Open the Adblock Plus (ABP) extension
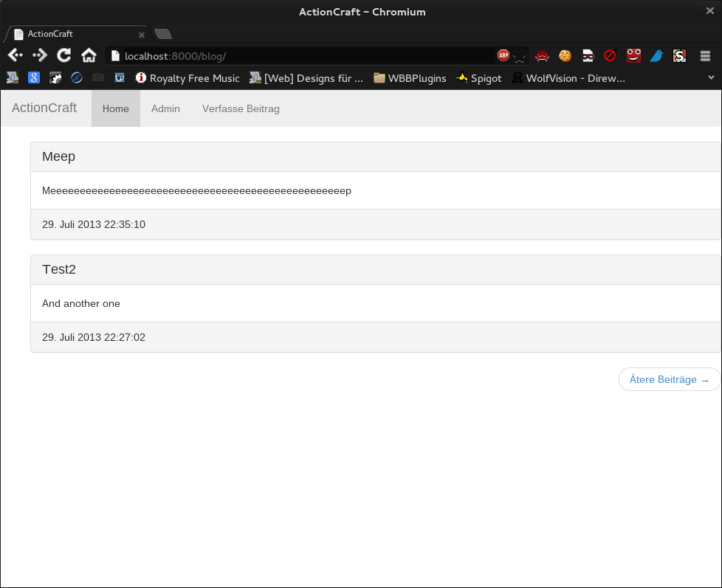Viewport: 722px width, 588px height. pyautogui.click(x=503, y=55)
